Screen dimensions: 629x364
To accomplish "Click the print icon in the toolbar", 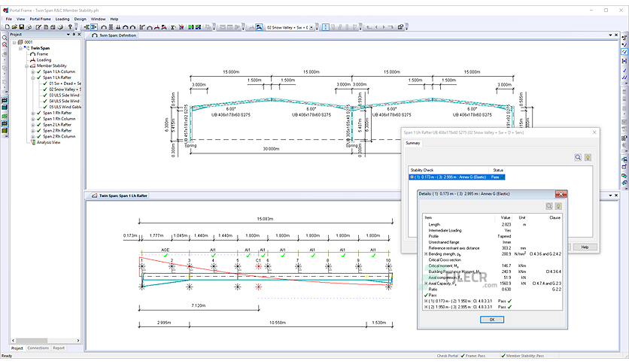I will pyautogui.click(x=60, y=27).
